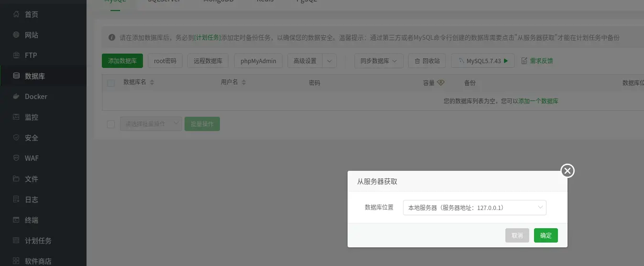Expand the 同步数据库 dropdown
The height and width of the screenshot is (266, 644).
pyautogui.click(x=379, y=61)
